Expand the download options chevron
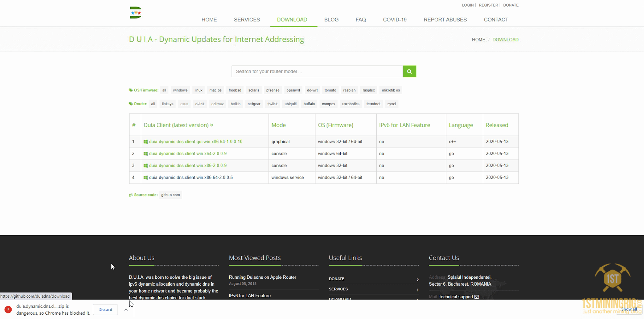The height and width of the screenshot is (319, 644). pyautogui.click(x=126, y=310)
